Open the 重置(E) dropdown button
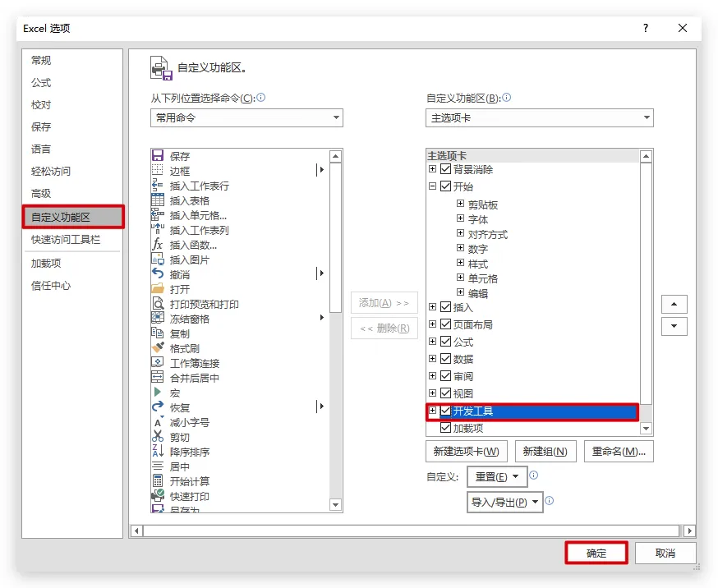 [x=497, y=477]
